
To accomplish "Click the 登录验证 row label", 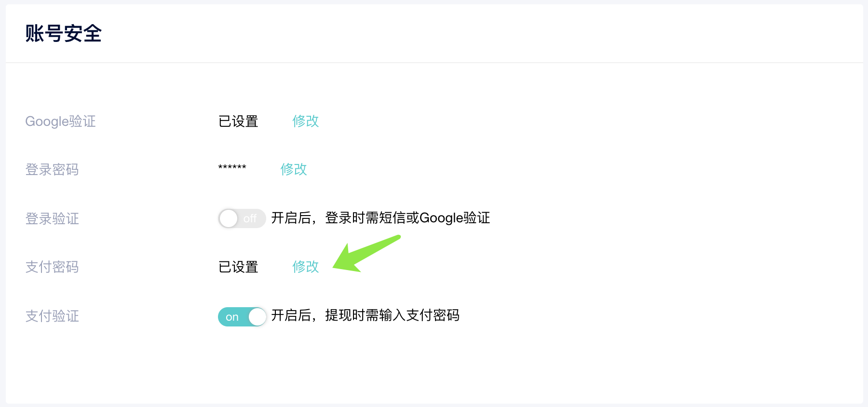I will [x=52, y=219].
